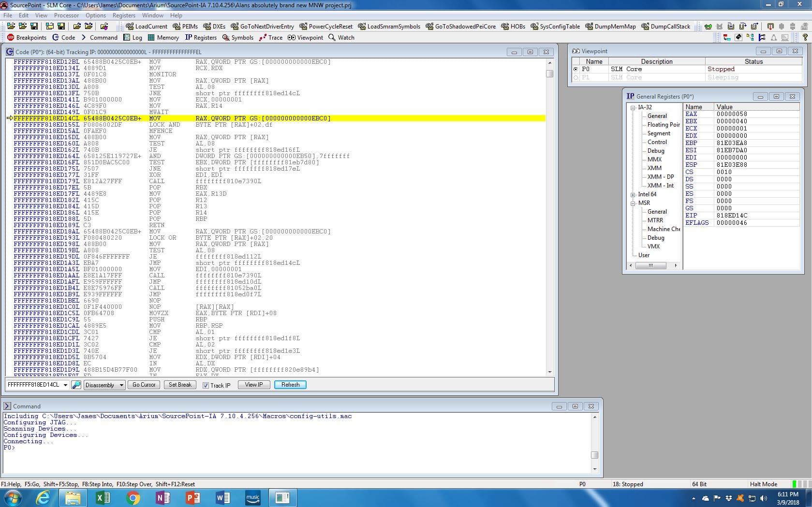This screenshot has height=507, width=812.
Task: Run the PEIMs macro
Action: tap(185, 26)
